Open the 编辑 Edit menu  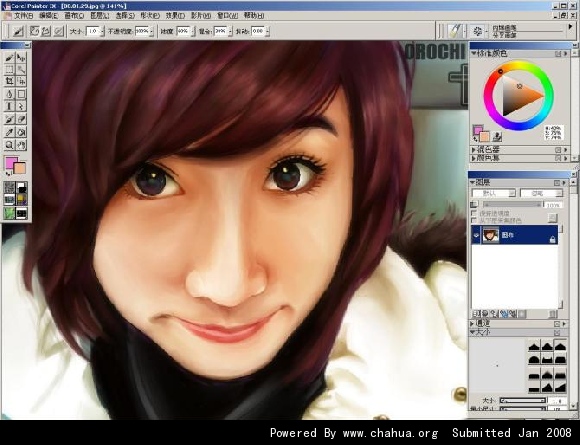(48, 16)
